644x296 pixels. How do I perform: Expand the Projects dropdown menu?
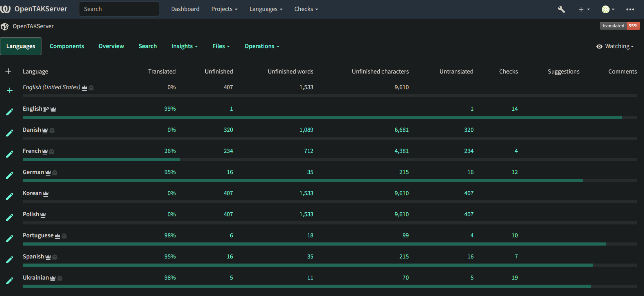point(224,9)
